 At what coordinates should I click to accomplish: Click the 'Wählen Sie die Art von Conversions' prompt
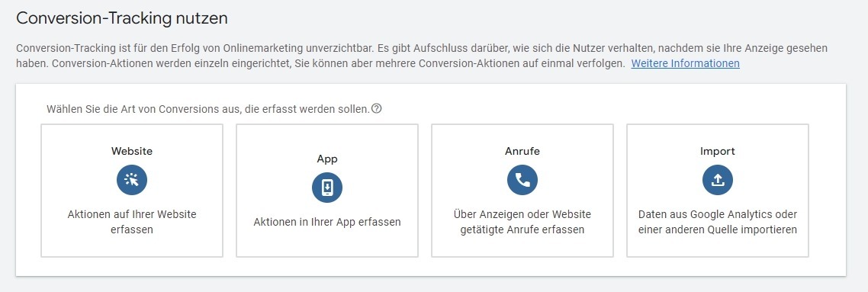point(207,109)
